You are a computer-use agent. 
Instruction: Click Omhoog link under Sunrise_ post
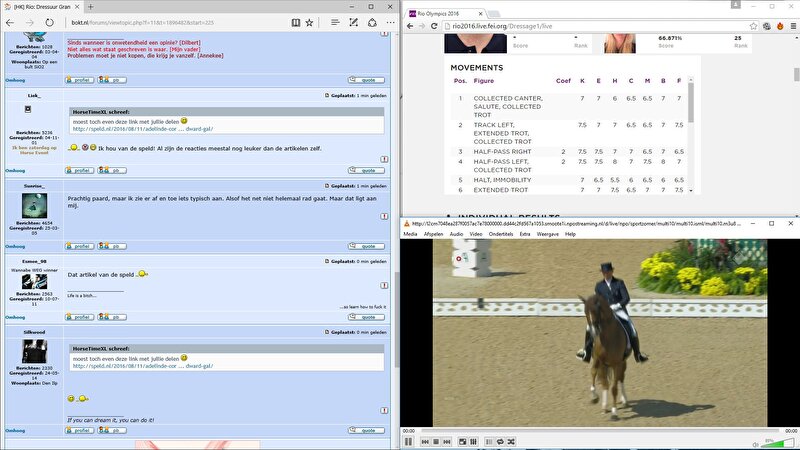tap(15, 246)
